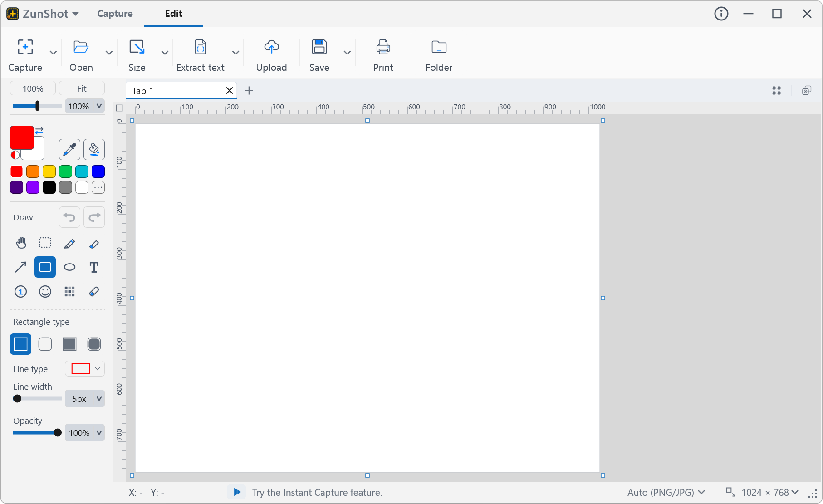The image size is (823, 504).
Task: Select the Eraser tool
Action: pos(94,291)
